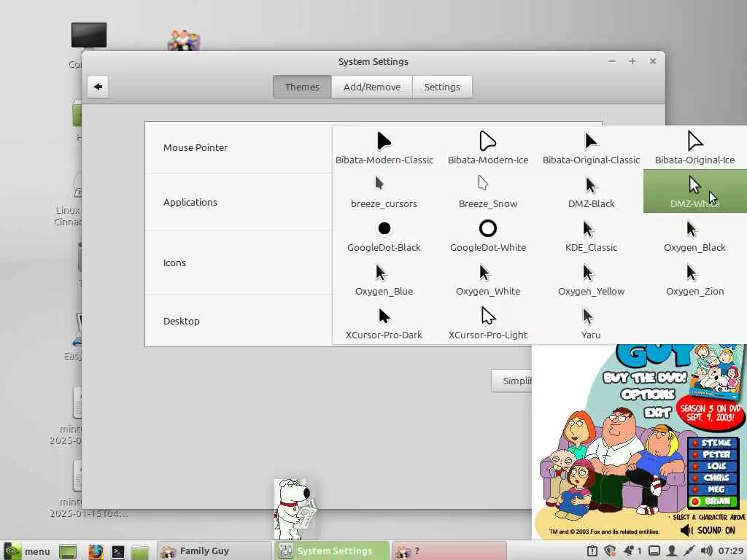The width and height of the screenshot is (747, 560).
Task: Pick the KDE_Classic cursor
Action: click(591, 236)
